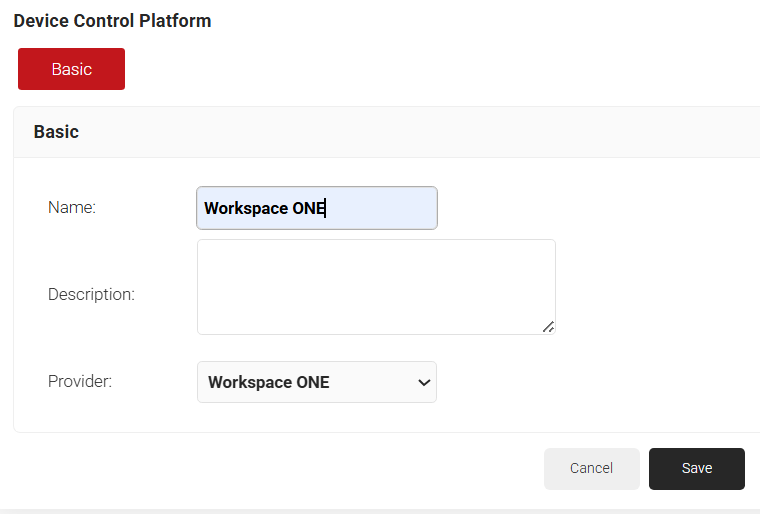
Task: Open the red Basic tab
Action: (x=71, y=69)
